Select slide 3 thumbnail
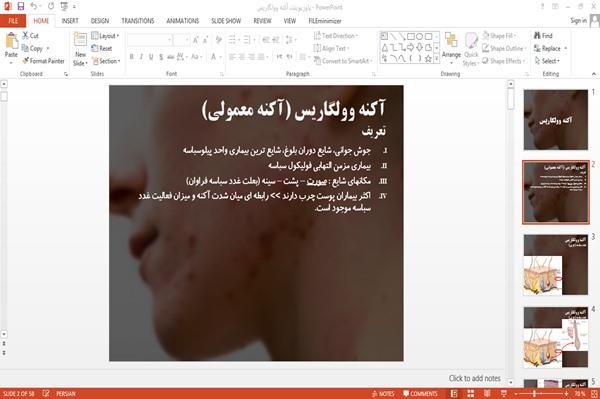 [556, 265]
